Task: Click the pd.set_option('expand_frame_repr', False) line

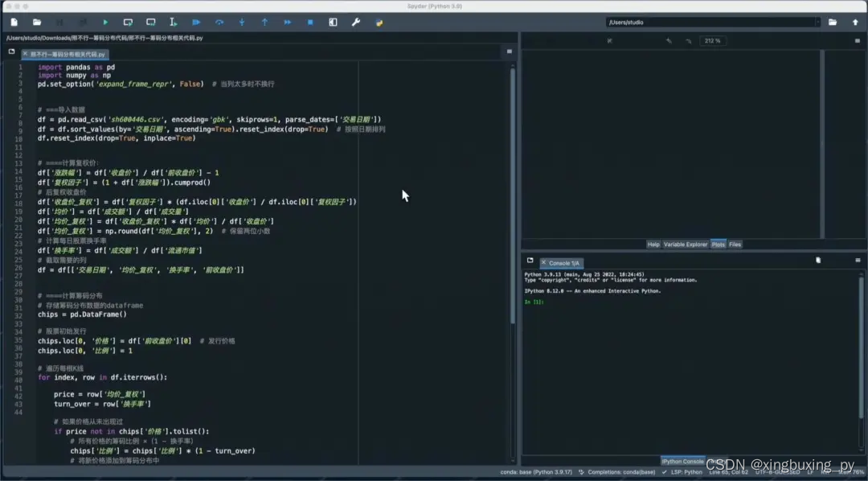Action: point(120,84)
